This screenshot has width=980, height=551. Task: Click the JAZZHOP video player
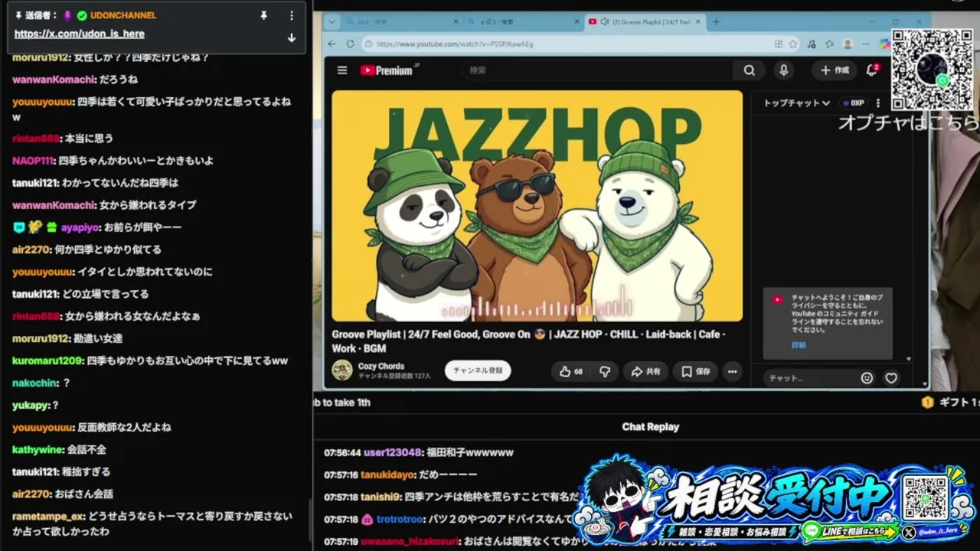537,206
